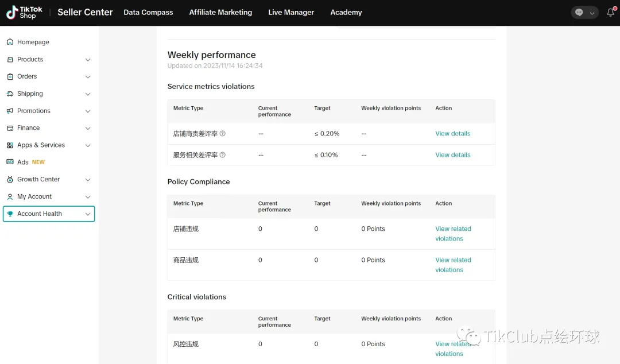620x364 pixels.
Task: Click the My Account person icon
Action: point(10,196)
